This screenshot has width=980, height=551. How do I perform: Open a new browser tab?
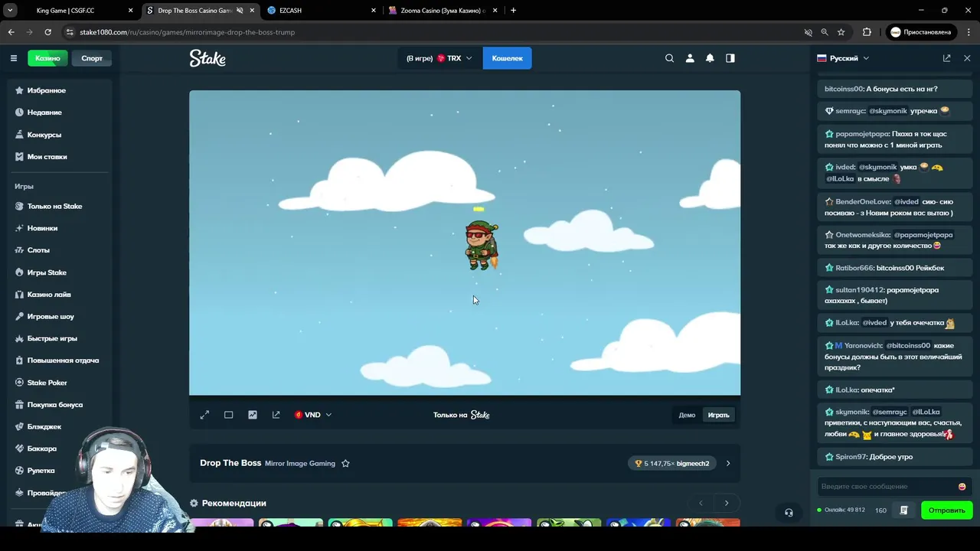[513, 10]
